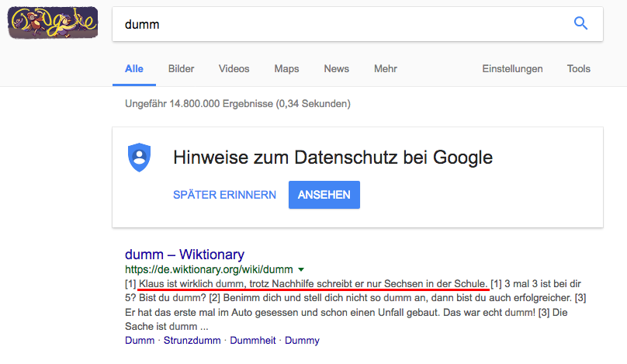Open the News tab

336,69
